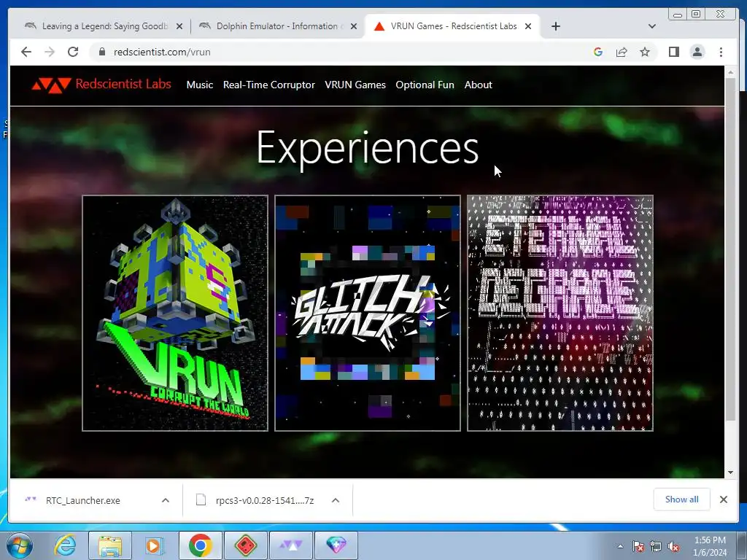
Task: Reload the page with the refresh icon
Action: (73, 52)
